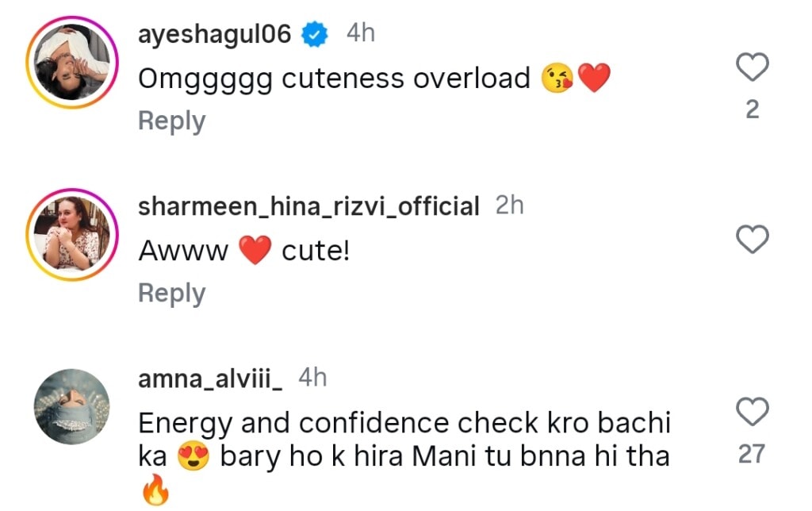
Task: Reply to the 'Awww cute!' comment
Action: point(171,294)
